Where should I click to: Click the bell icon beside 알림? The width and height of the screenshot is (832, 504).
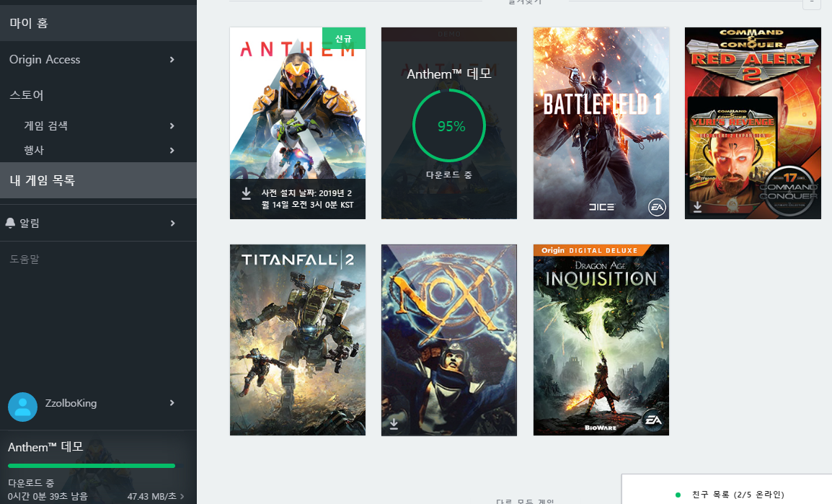point(10,224)
